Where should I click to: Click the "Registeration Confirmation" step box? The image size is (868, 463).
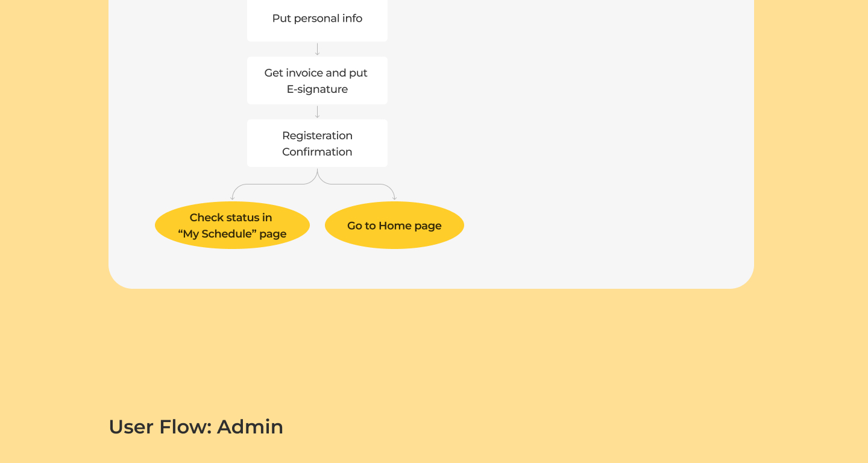[317, 143]
